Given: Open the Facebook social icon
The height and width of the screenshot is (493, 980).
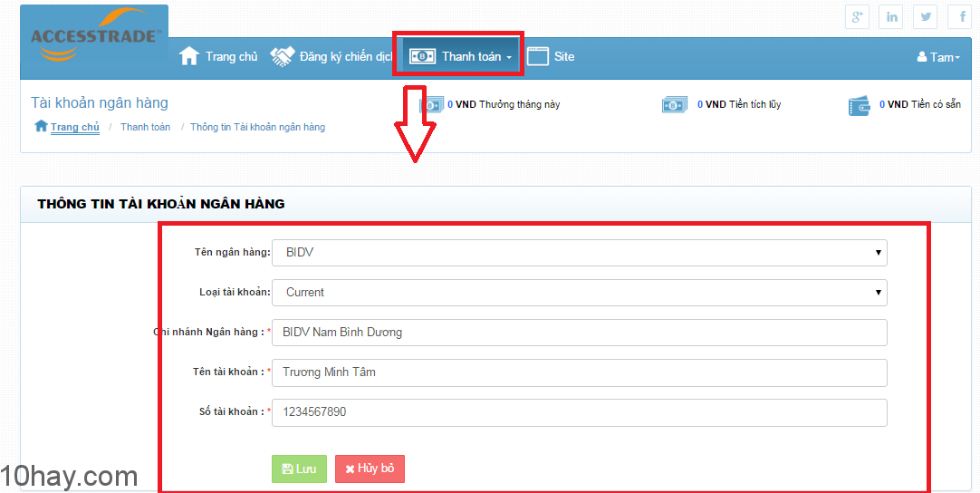Looking at the screenshot, I should [960, 16].
